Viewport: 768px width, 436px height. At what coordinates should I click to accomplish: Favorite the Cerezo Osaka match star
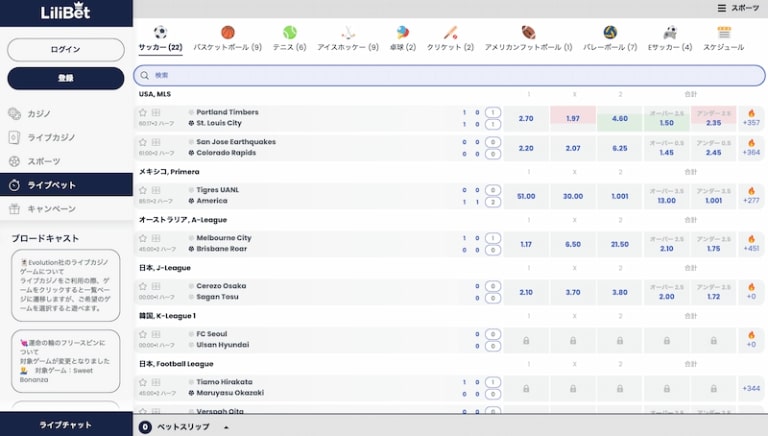(143, 286)
